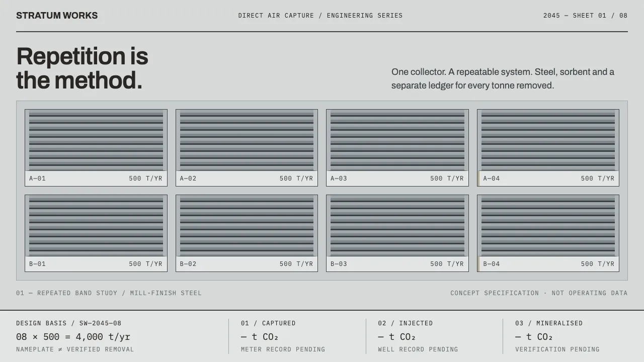This screenshot has height=362, width=644.
Task: Click the 500 T/YR value for A-01
Action: [146, 178]
